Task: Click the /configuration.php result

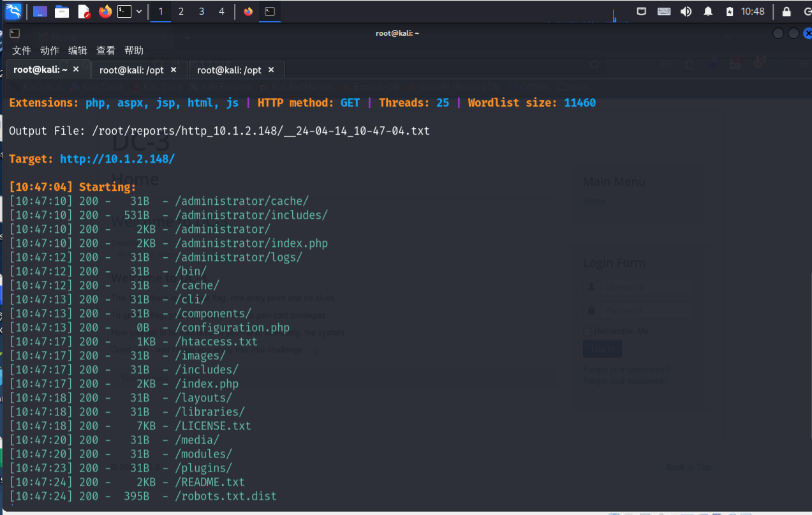Action: tap(232, 327)
